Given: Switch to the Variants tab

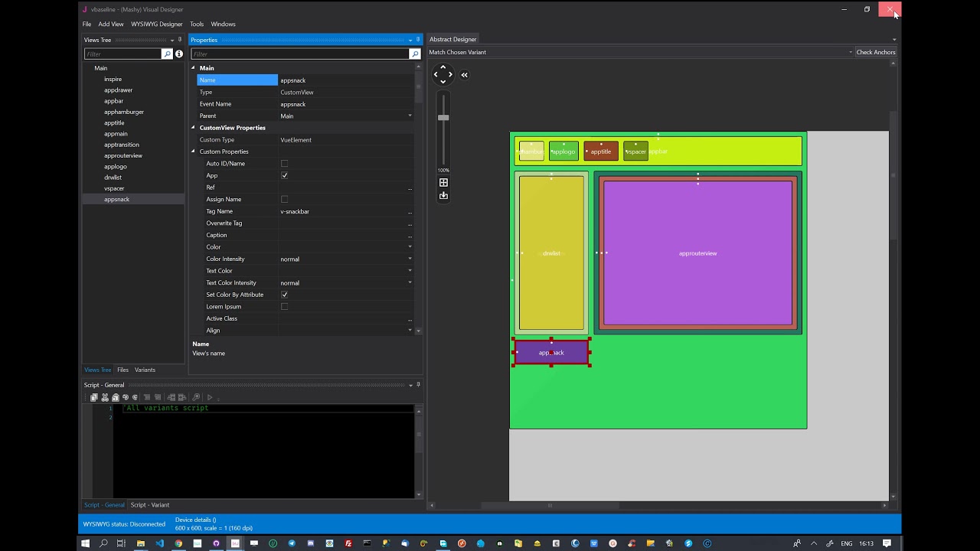Looking at the screenshot, I should (x=145, y=370).
